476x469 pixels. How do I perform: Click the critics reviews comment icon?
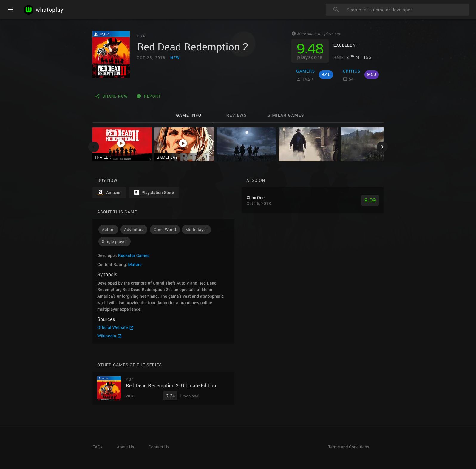[x=345, y=79]
